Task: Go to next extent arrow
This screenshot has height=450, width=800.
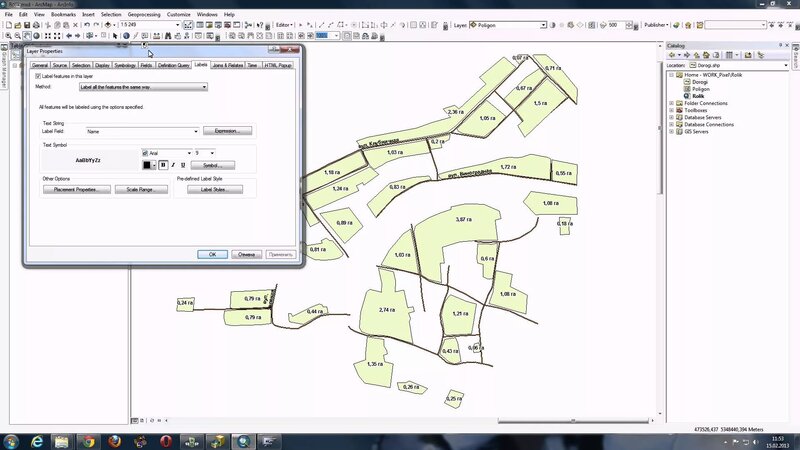Action: point(78,36)
